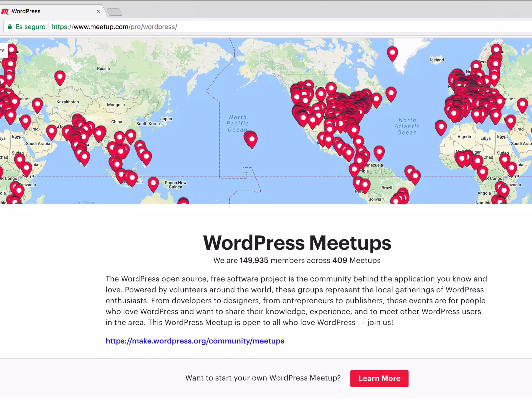Select the Canary Islands map pin
532x399 pixels.
pos(441,127)
